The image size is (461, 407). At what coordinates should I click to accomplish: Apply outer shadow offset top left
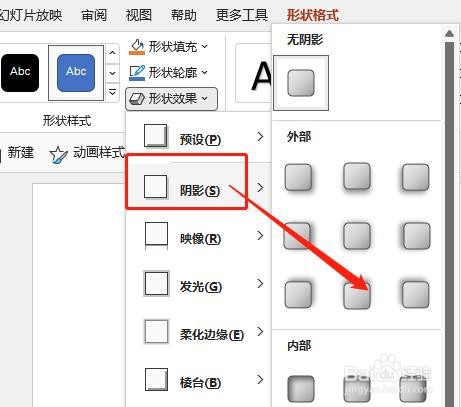[415, 295]
